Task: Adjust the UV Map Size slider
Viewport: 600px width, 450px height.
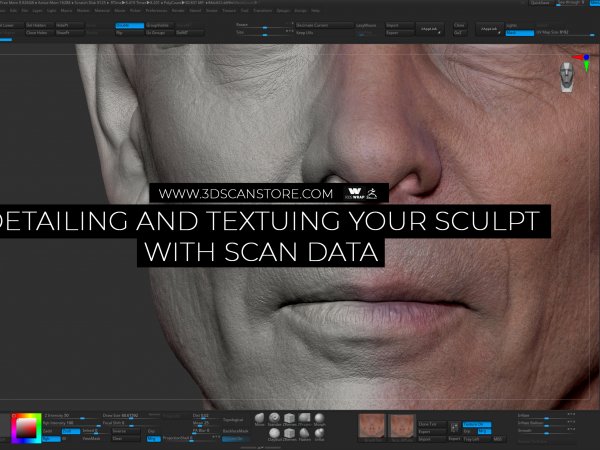Action: click(566, 33)
